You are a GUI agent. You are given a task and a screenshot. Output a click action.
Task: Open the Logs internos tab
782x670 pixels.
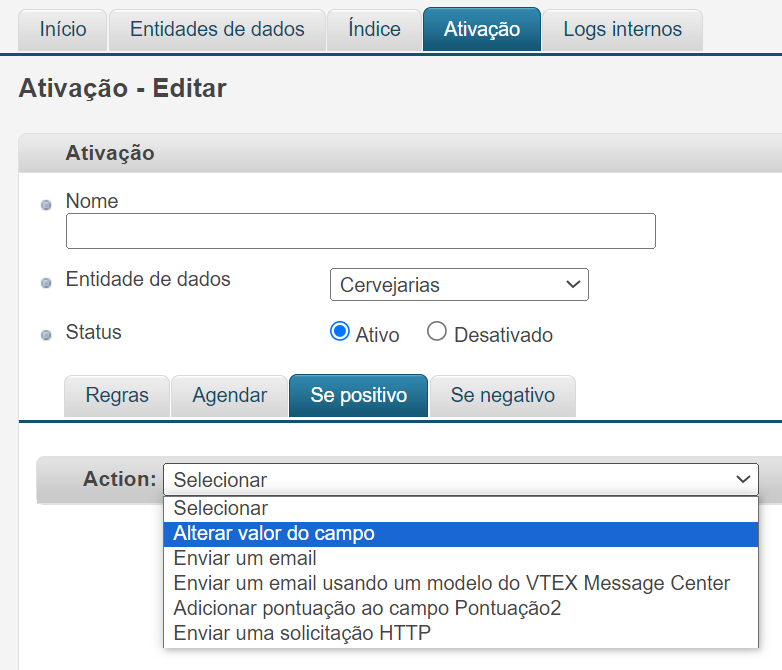[x=622, y=29]
